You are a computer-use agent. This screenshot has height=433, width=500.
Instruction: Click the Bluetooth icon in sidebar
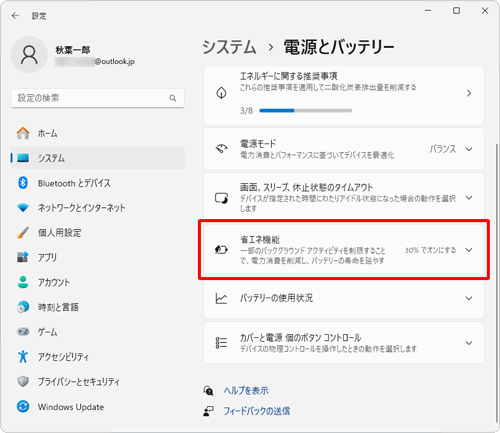[23, 183]
